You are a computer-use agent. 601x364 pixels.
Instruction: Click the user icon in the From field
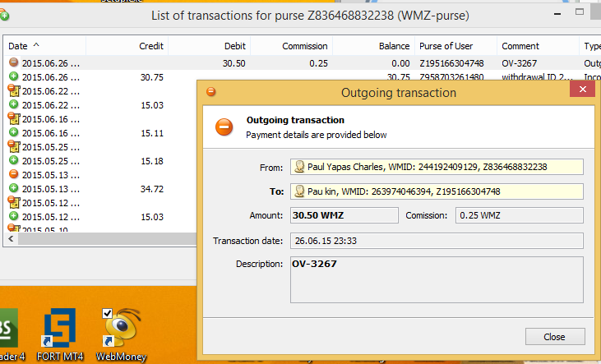[x=299, y=167]
